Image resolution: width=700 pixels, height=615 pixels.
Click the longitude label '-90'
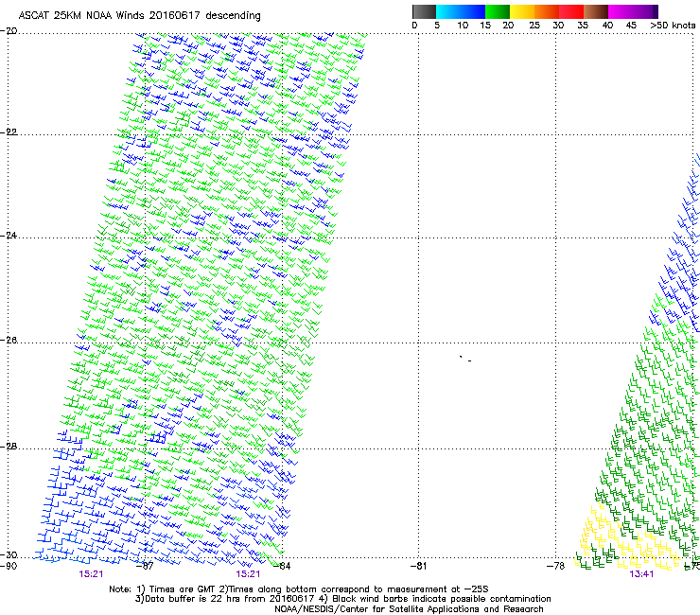point(9,566)
